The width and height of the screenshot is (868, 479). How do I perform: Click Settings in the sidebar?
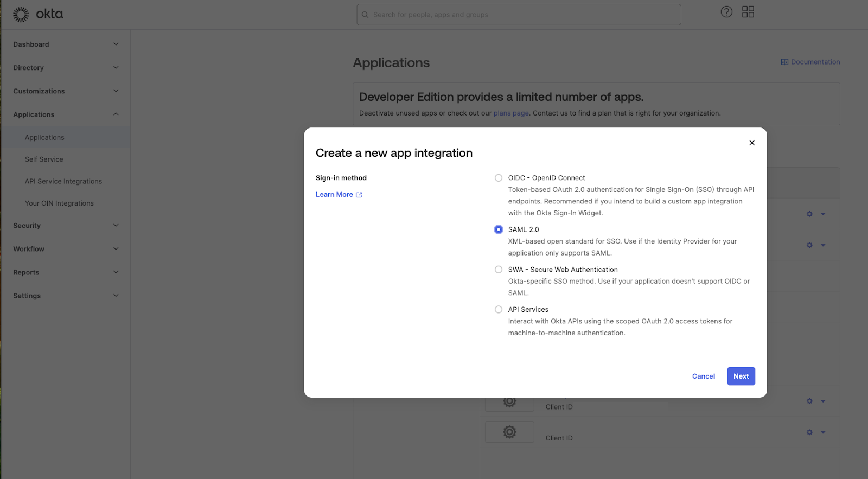tap(27, 296)
